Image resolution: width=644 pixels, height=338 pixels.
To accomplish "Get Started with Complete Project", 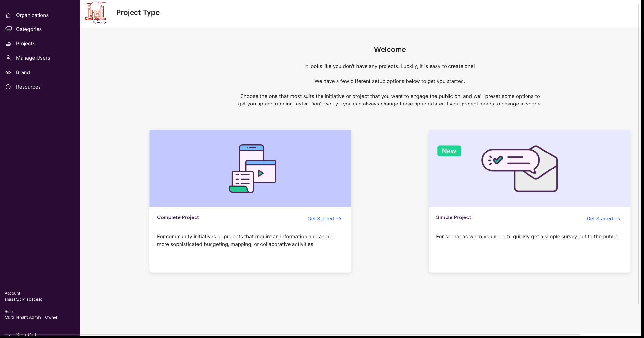I will tap(324, 219).
